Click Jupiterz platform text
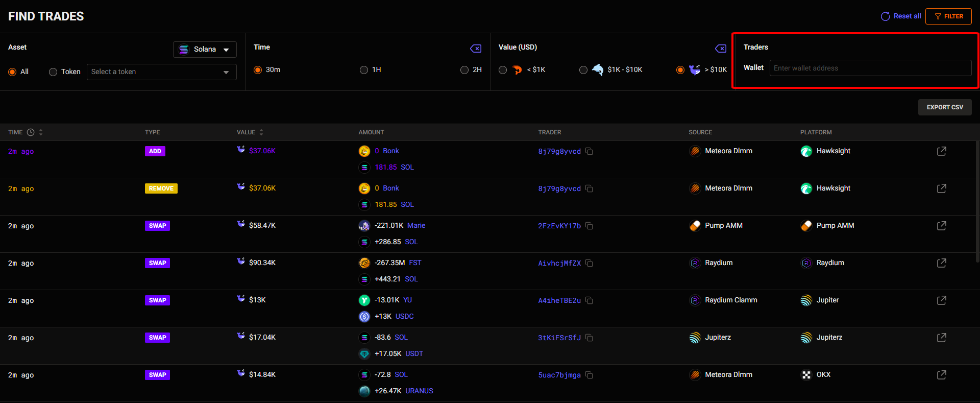Viewport: 980px width, 403px height. (829, 338)
